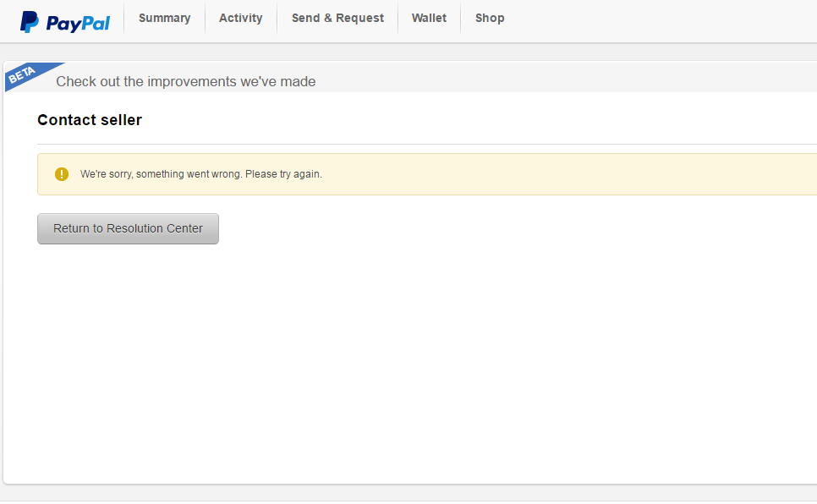Click the yellow warning exclamation icon

(61, 174)
